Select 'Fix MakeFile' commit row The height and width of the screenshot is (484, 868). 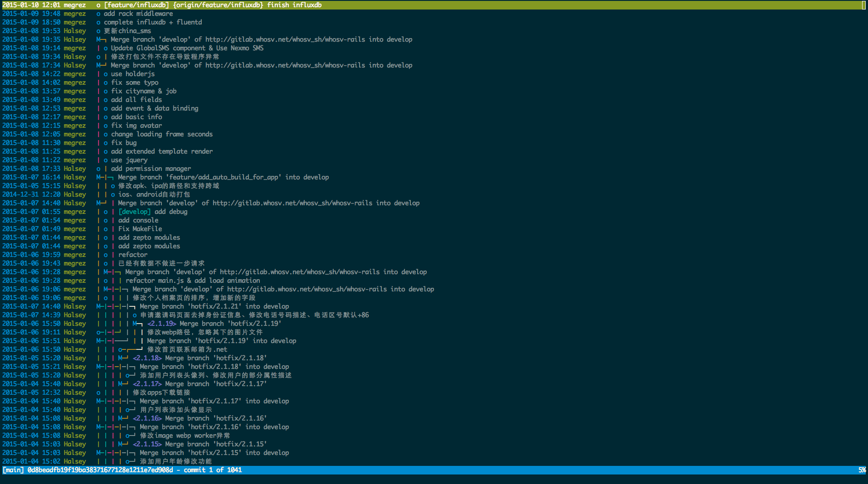click(x=433, y=229)
